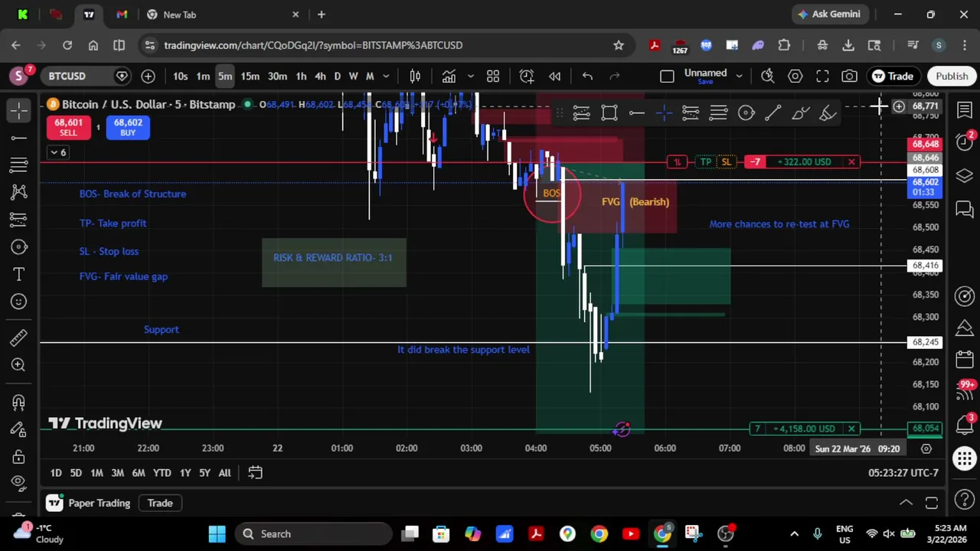The width and height of the screenshot is (980, 551).
Task: Open the geometric shapes brush tool
Action: (x=19, y=247)
